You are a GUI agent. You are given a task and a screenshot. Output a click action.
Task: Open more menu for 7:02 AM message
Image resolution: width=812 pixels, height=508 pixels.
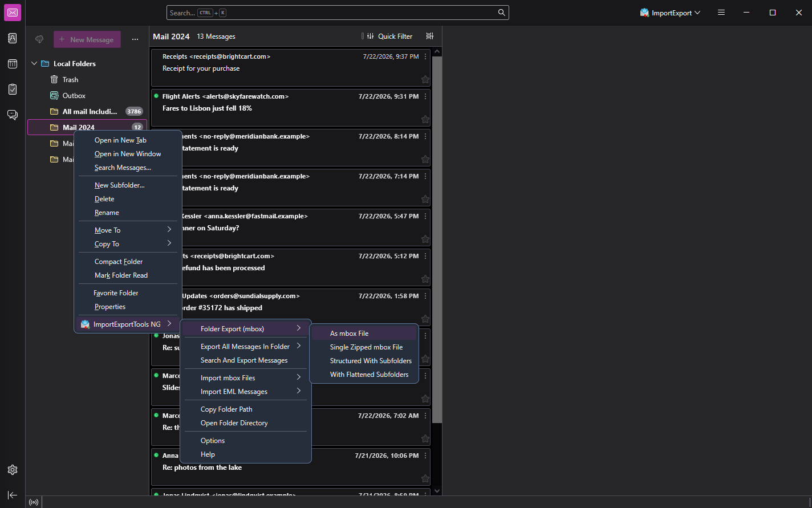coord(425,416)
